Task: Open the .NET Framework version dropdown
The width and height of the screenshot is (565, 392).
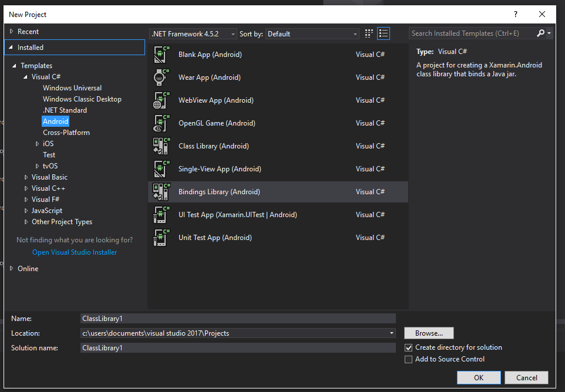Action: [x=193, y=34]
